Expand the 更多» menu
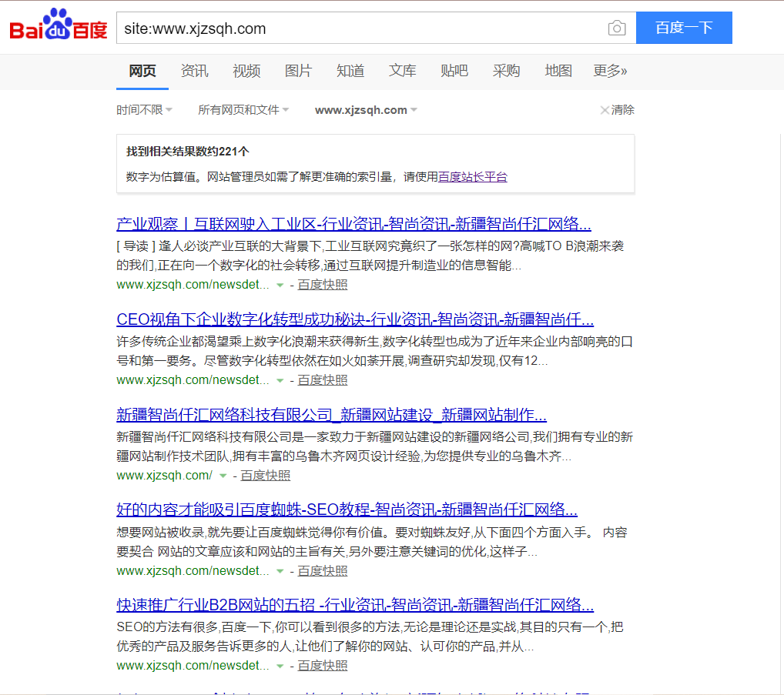The width and height of the screenshot is (784, 695). 610,71
